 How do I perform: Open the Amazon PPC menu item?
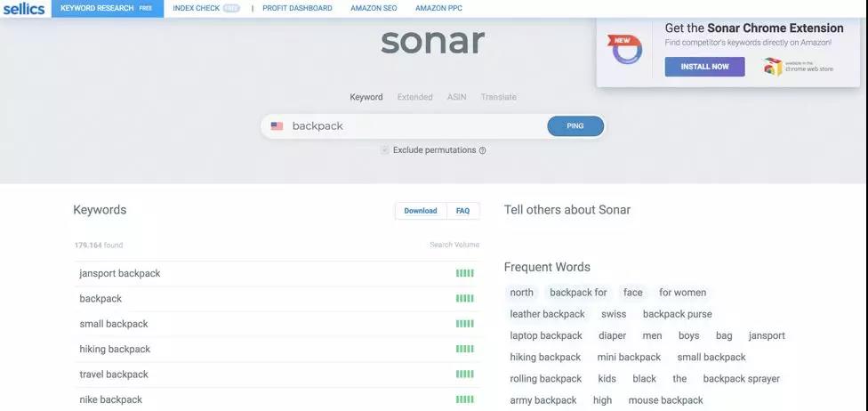[x=438, y=8]
